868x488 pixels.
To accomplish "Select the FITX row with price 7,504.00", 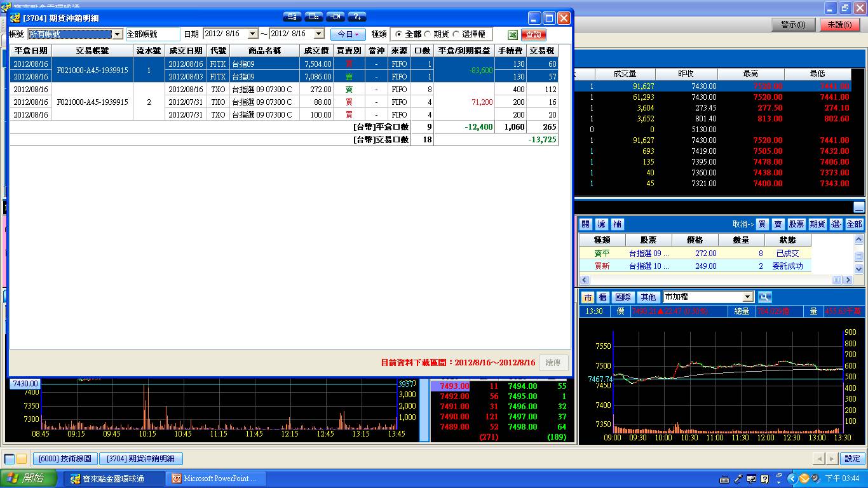I will pos(284,64).
